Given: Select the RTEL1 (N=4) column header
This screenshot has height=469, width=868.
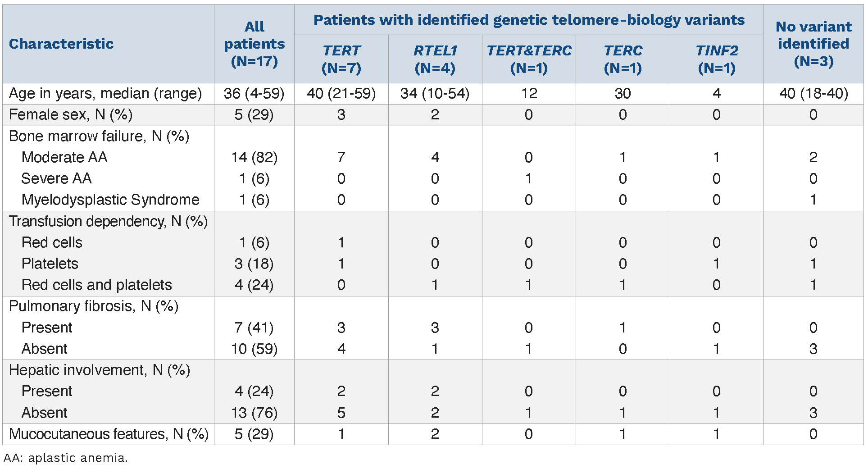Looking at the screenshot, I should tap(435, 59).
